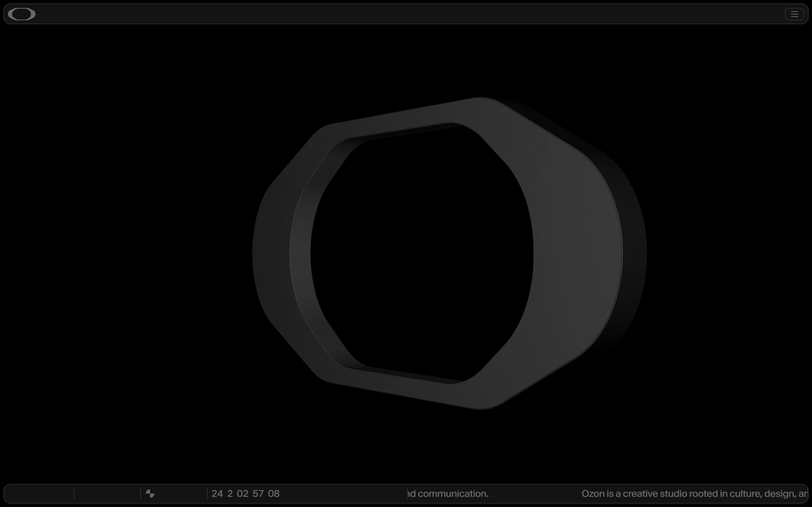
Task: Click the empty first cell of bottom bar
Action: 39,493
